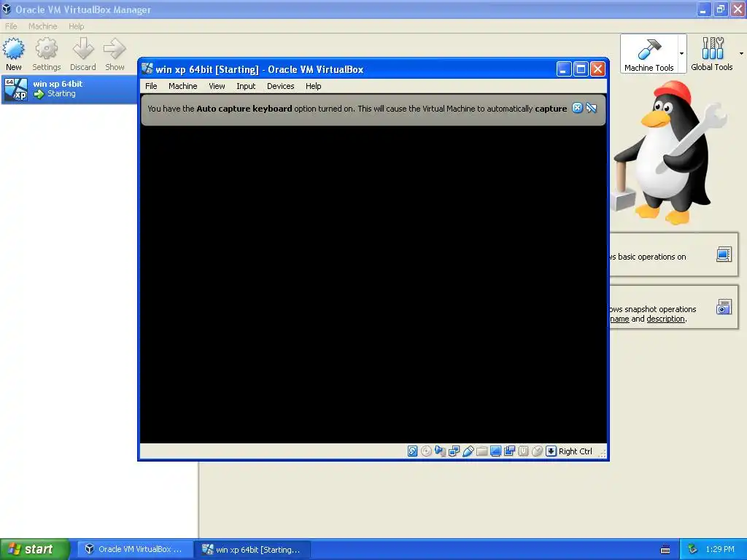
Task: Click the Discard toolbar icon
Action: 83,54
